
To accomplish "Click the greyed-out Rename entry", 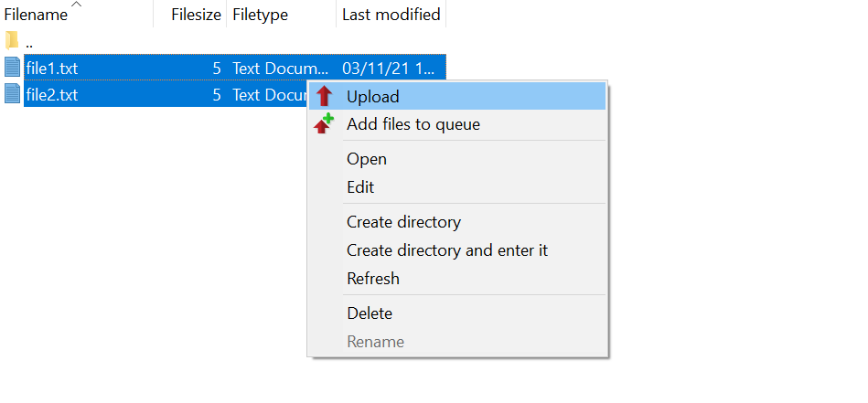I will point(375,342).
